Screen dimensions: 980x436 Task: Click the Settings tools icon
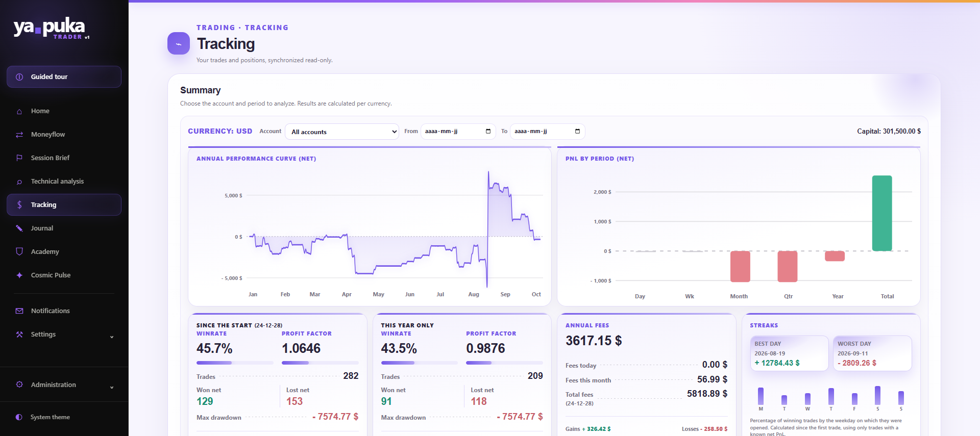(19, 335)
